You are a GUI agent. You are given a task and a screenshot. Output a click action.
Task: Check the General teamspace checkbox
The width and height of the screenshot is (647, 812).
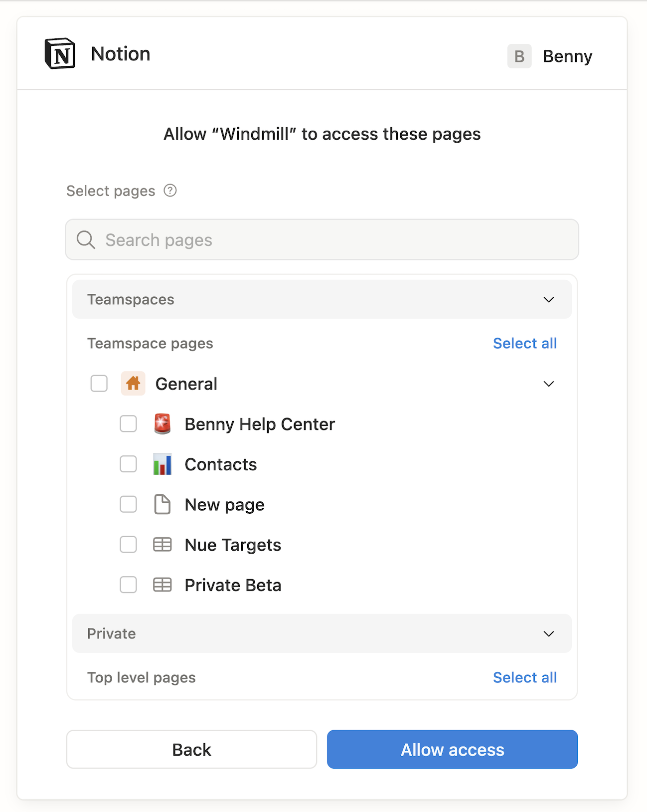99,384
